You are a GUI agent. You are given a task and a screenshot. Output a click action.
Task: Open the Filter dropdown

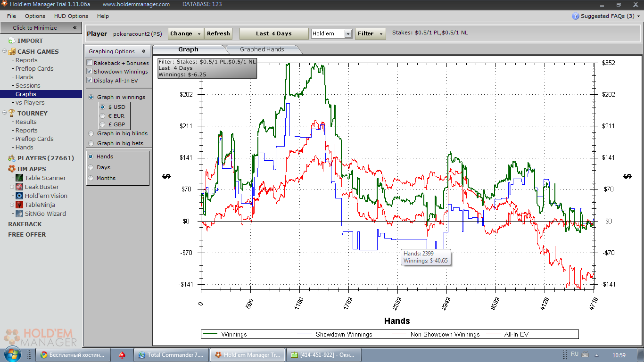[x=370, y=33]
